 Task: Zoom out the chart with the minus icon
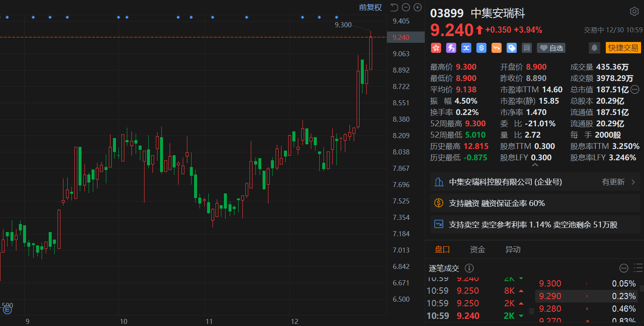pyautogui.click(x=406, y=7)
